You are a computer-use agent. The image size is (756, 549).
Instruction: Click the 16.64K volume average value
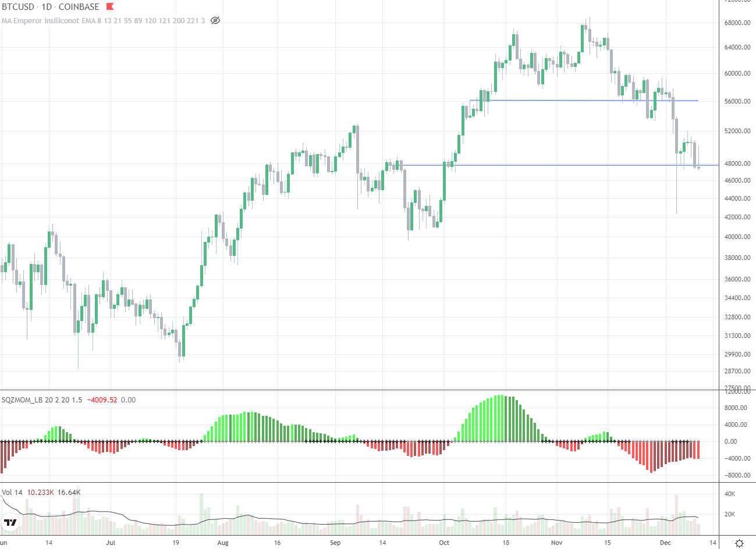point(69,493)
